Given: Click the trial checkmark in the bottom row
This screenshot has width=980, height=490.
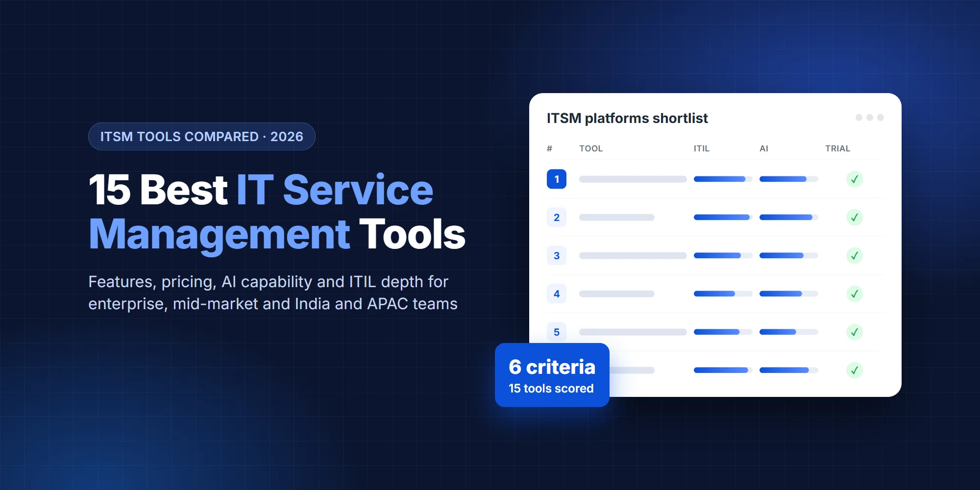Looking at the screenshot, I should (855, 370).
